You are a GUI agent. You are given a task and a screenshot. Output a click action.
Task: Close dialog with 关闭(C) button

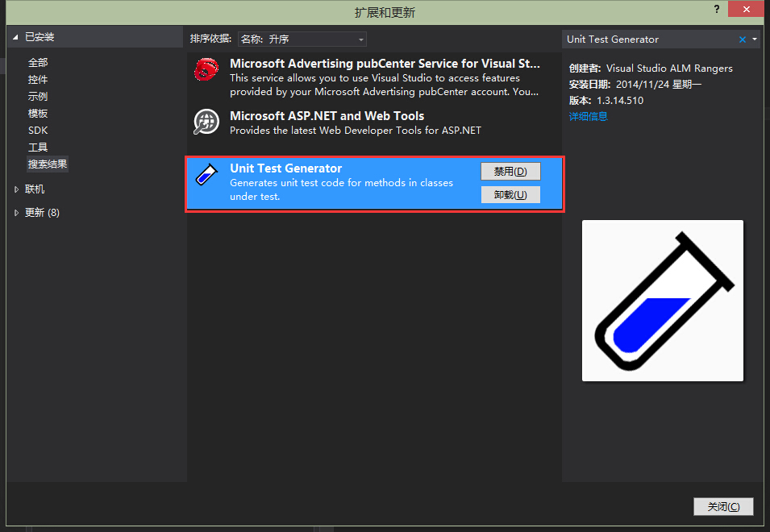(x=723, y=506)
